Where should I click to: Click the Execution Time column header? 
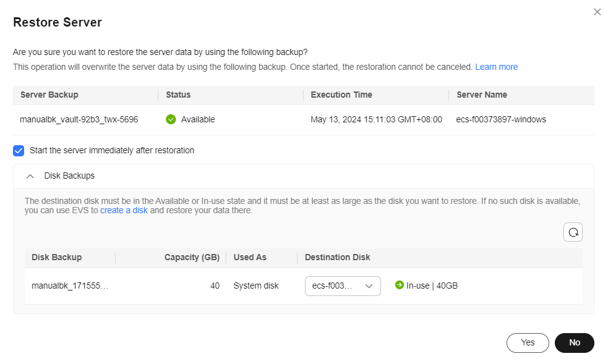(341, 95)
